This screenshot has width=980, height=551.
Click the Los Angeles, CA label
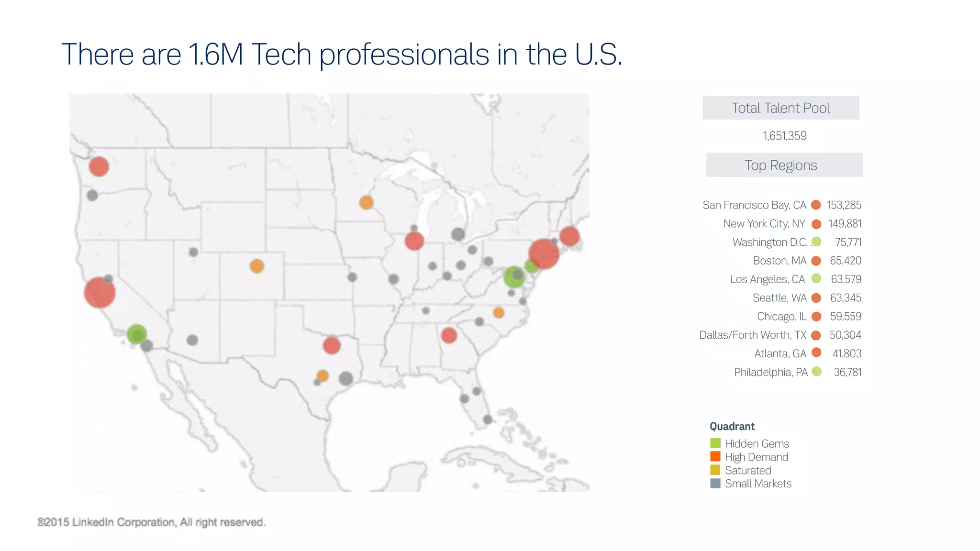tap(768, 279)
